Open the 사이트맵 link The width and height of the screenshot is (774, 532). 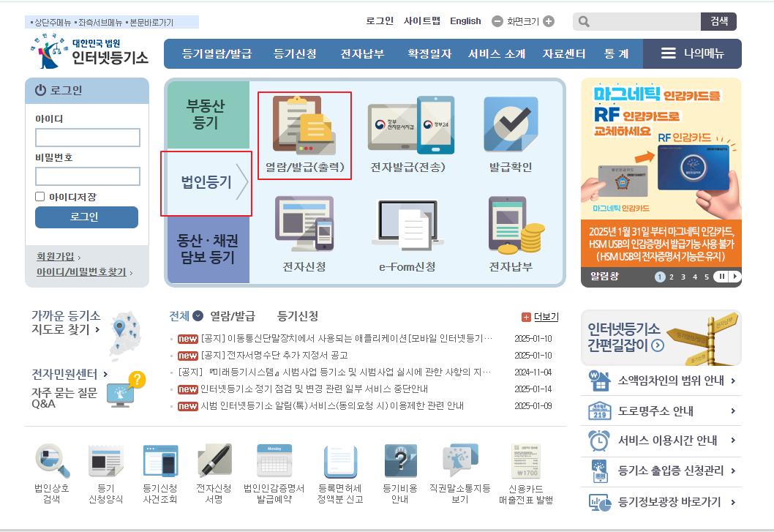click(x=422, y=20)
